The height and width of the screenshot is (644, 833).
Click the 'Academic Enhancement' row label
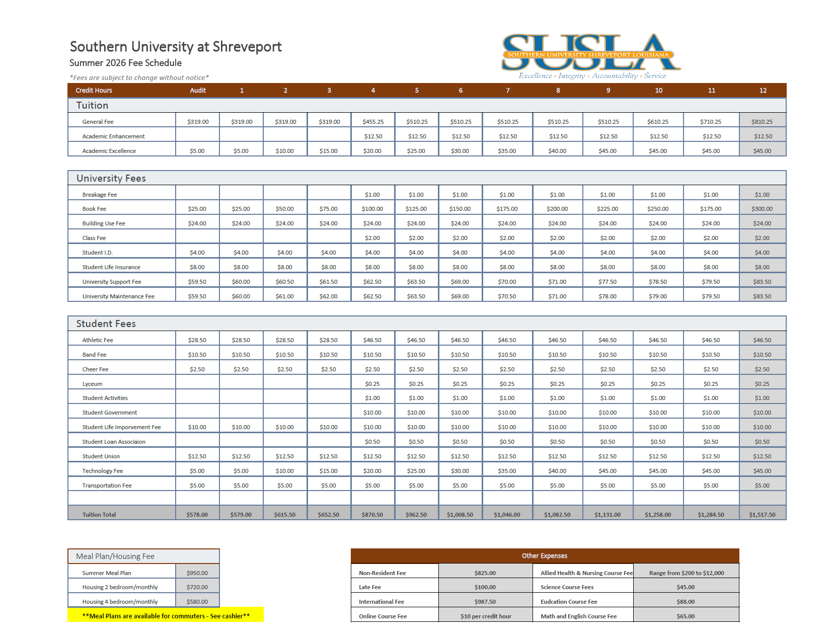(113, 136)
